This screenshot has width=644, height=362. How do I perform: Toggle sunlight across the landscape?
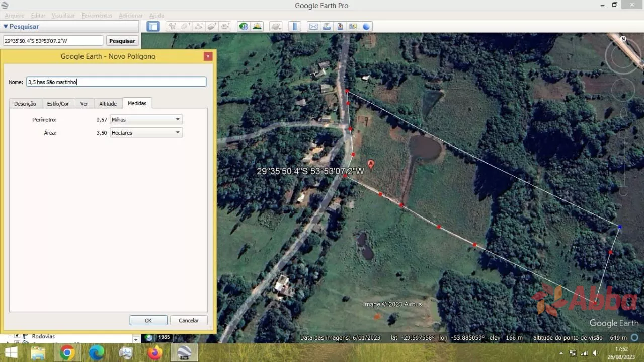click(257, 27)
